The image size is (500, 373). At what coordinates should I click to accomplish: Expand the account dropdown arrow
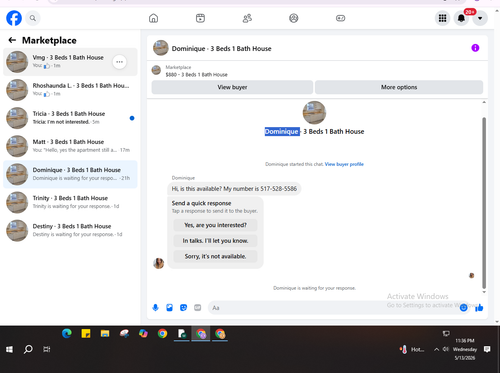tap(480, 18)
